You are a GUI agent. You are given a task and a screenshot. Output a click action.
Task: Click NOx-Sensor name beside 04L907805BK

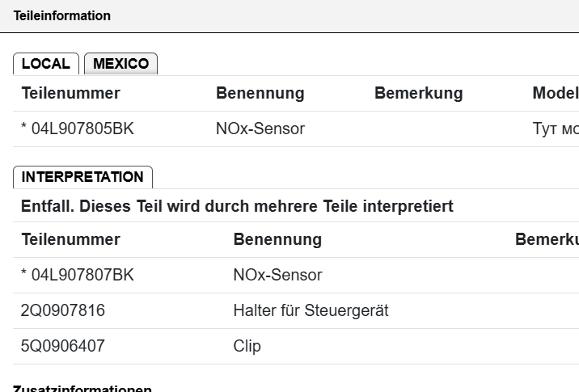click(x=260, y=129)
